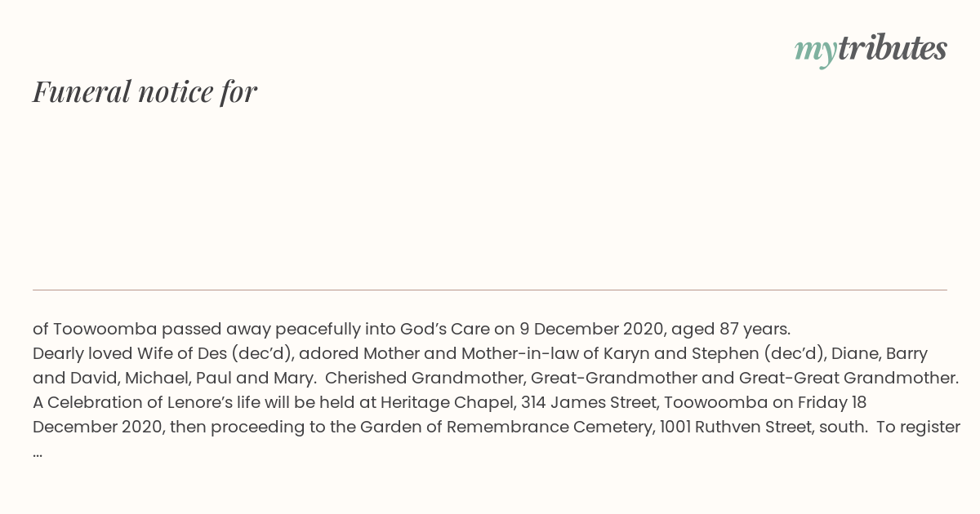Click the "Dearly loved Wife of Des" phrase
980x514 pixels.
pos(129,353)
